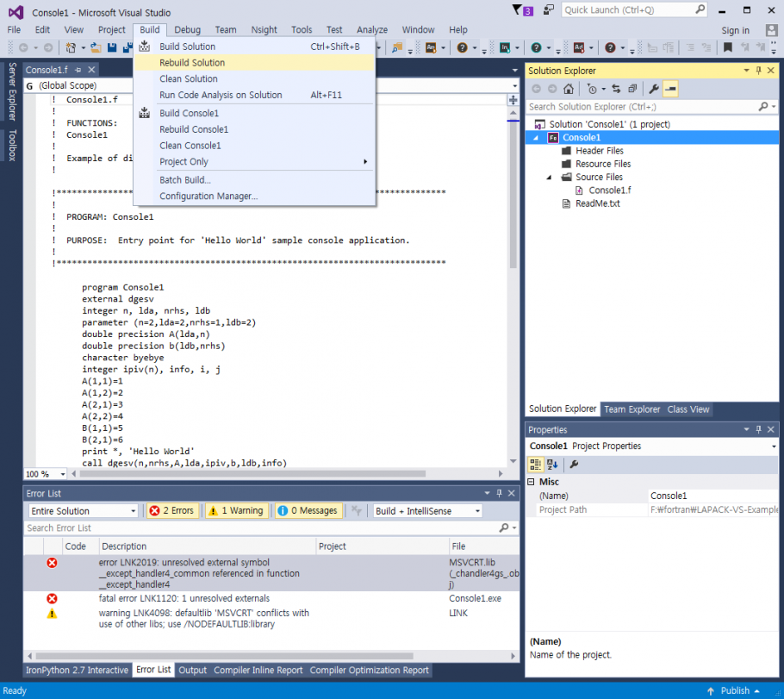Open Property Pages wrench in Properties panel
The height and width of the screenshot is (699, 784).
pos(574,465)
